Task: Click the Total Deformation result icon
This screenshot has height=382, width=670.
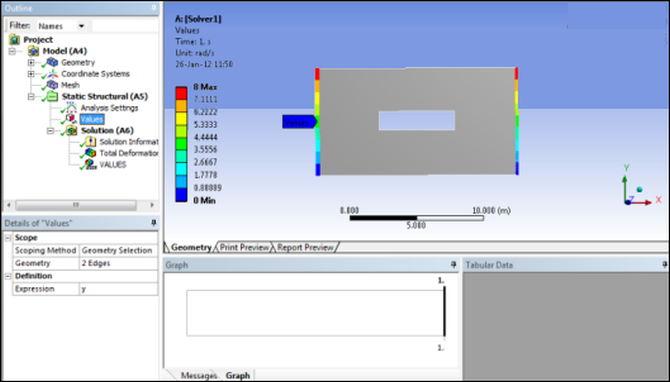Action: (x=90, y=153)
